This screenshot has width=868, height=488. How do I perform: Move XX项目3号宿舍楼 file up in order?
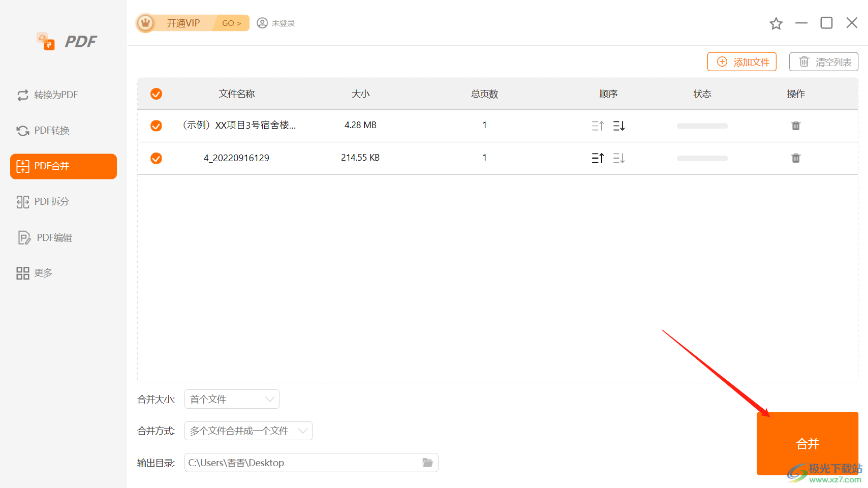click(x=598, y=126)
